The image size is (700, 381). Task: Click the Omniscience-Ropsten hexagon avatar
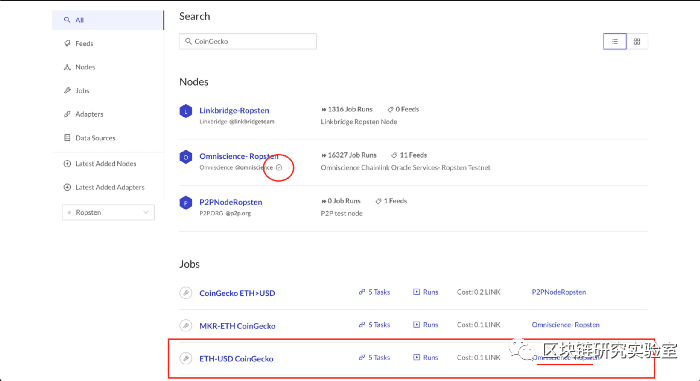186,157
